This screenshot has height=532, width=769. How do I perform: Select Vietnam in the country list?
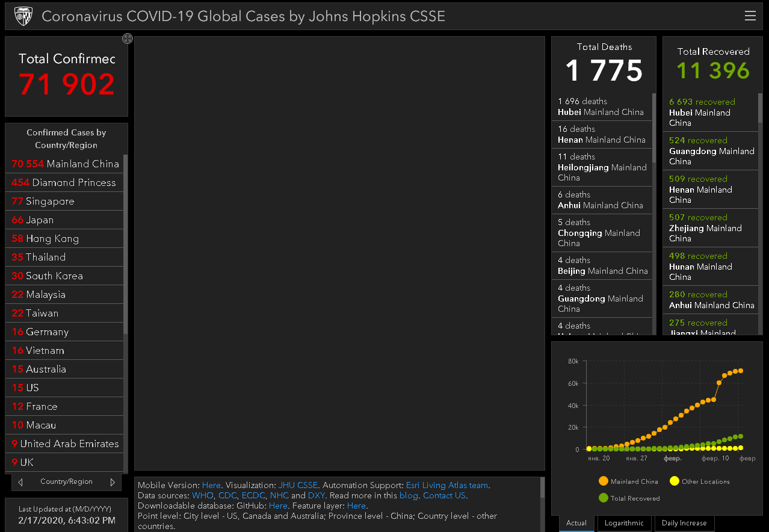[65, 350]
